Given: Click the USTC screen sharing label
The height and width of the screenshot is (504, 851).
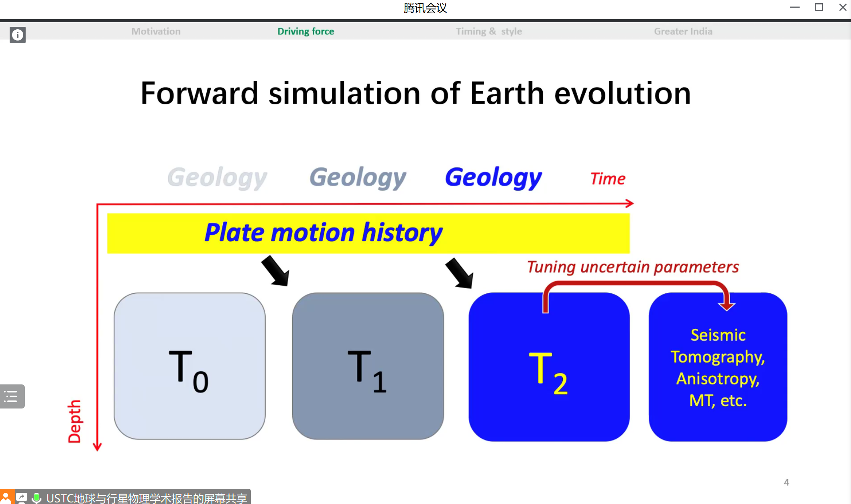Looking at the screenshot, I should click(147, 498).
